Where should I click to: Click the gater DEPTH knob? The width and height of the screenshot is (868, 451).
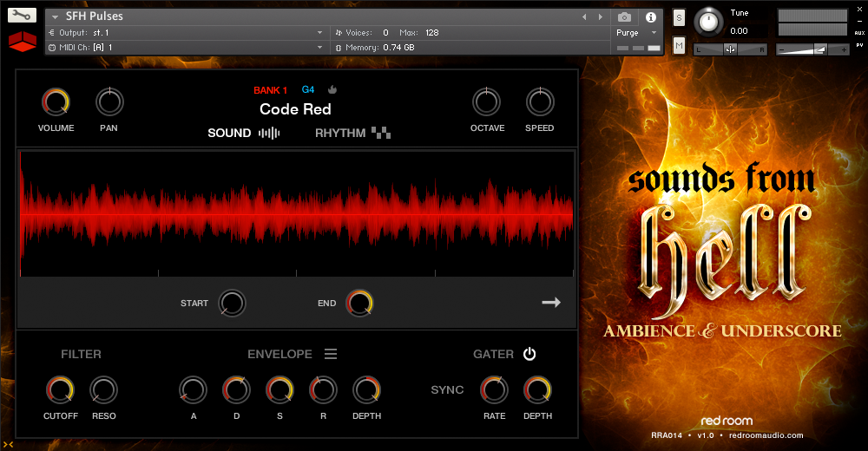pos(537,389)
